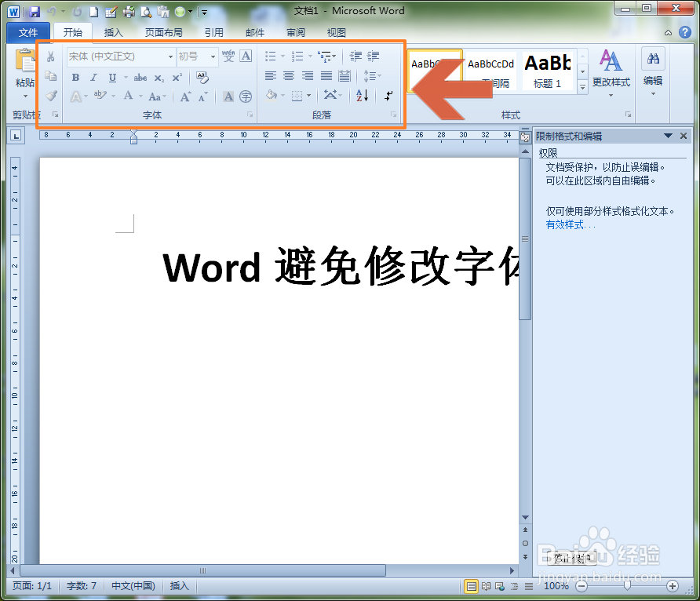Open the 更改样式 Change Styles menu
Viewport: 700px width, 601px height.
click(x=611, y=73)
